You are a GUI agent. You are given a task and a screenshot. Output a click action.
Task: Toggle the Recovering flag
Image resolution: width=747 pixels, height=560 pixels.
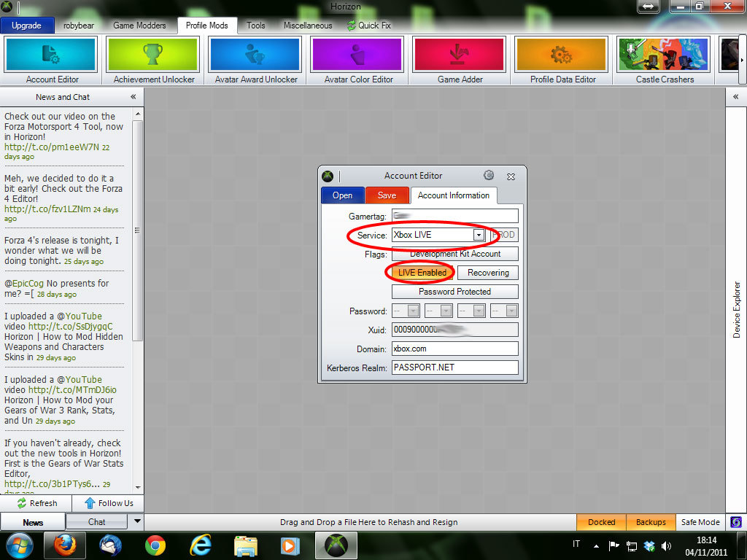coord(488,273)
